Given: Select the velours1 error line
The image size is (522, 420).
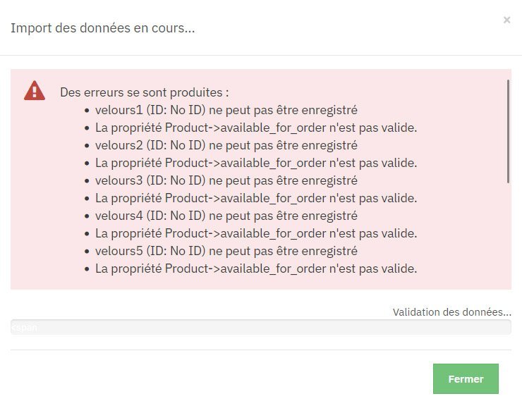Looking at the screenshot, I should tap(226, 110).
